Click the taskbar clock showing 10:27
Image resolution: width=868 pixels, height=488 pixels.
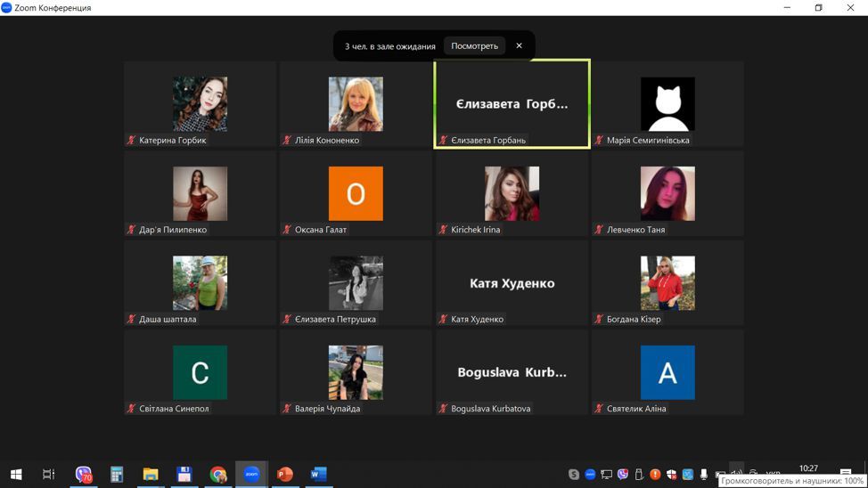pos(808,468)
